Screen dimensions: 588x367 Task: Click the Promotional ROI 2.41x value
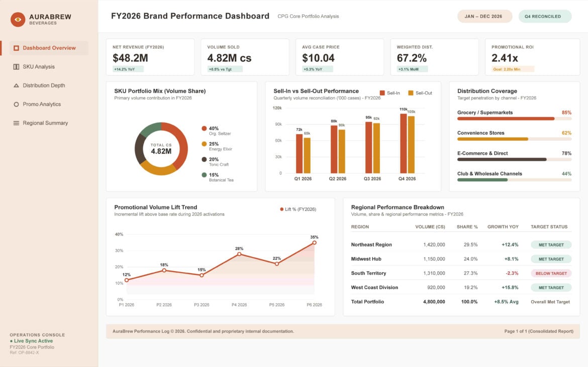pos(505,58)
